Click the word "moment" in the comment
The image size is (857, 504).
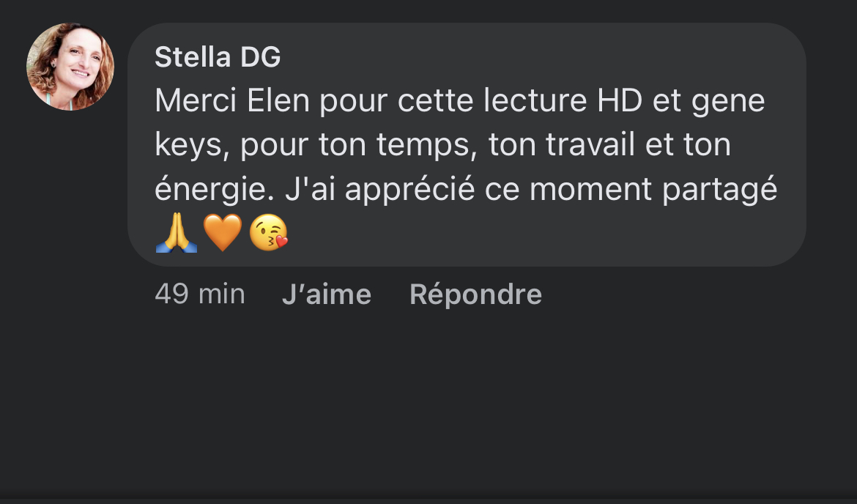click(590, 190)
